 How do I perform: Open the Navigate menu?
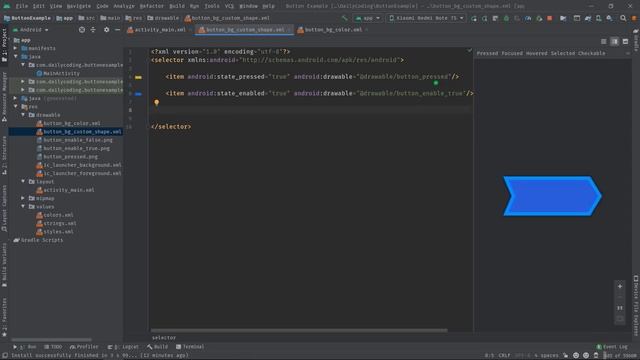click(x=79, y=6)
